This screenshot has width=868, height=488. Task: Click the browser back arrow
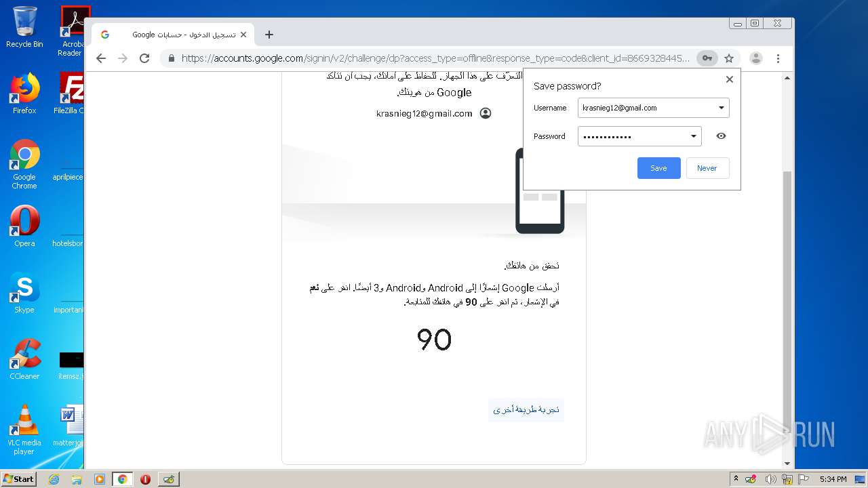click(x=101, y=58)
